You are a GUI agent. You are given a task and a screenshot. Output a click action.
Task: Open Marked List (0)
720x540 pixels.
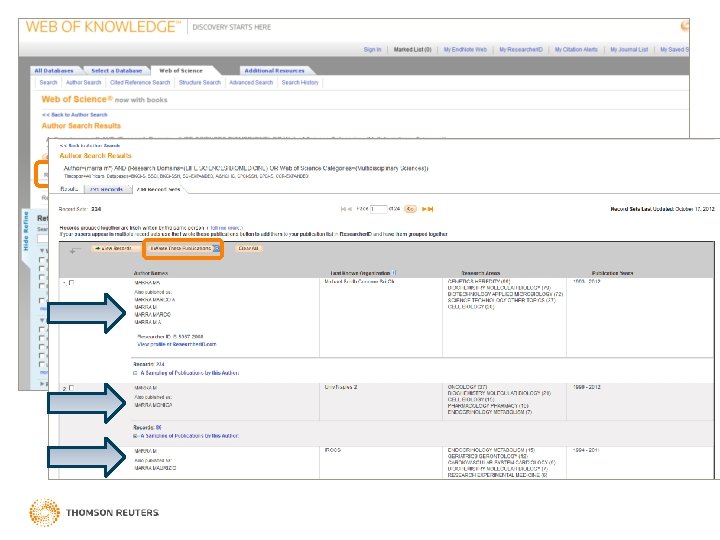point(412,50)
